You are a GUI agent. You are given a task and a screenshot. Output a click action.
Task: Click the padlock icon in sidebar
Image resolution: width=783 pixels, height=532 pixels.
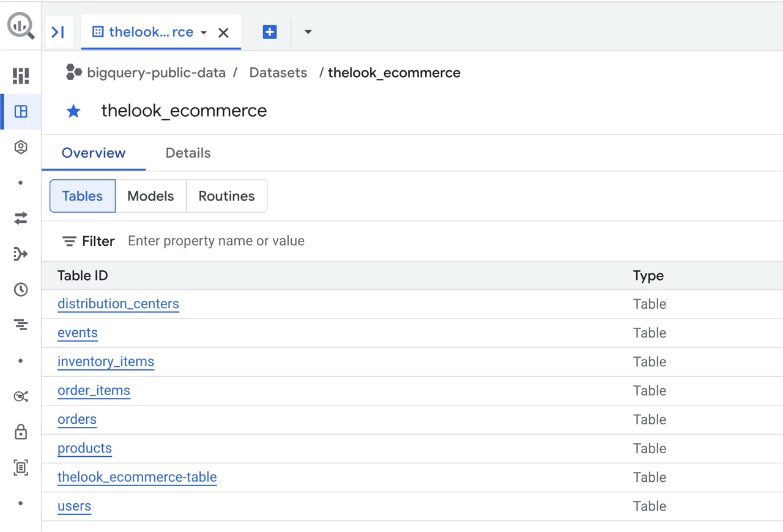(21, 432)
